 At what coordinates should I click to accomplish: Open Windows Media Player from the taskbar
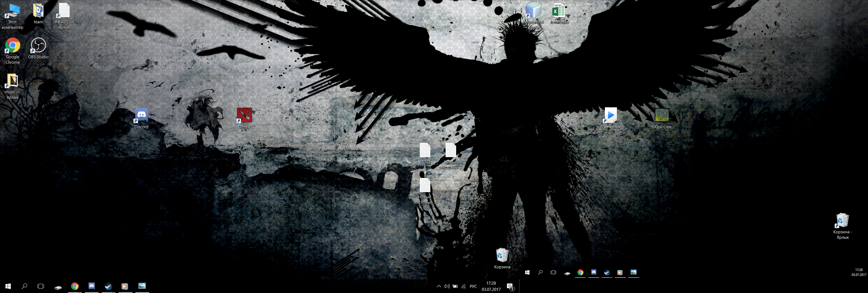click(125, 286)
